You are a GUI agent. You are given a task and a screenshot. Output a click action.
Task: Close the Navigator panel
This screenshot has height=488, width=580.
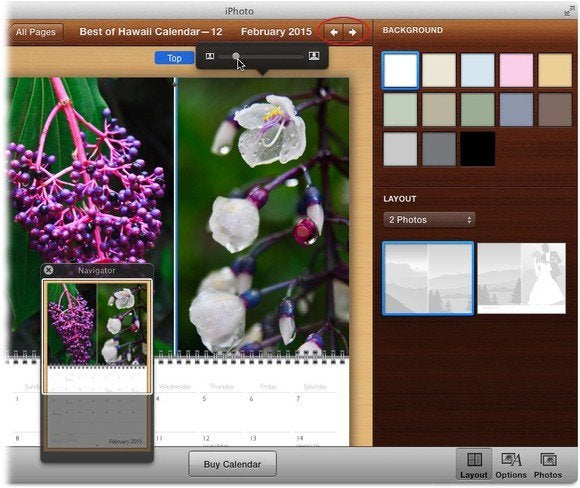48,270
